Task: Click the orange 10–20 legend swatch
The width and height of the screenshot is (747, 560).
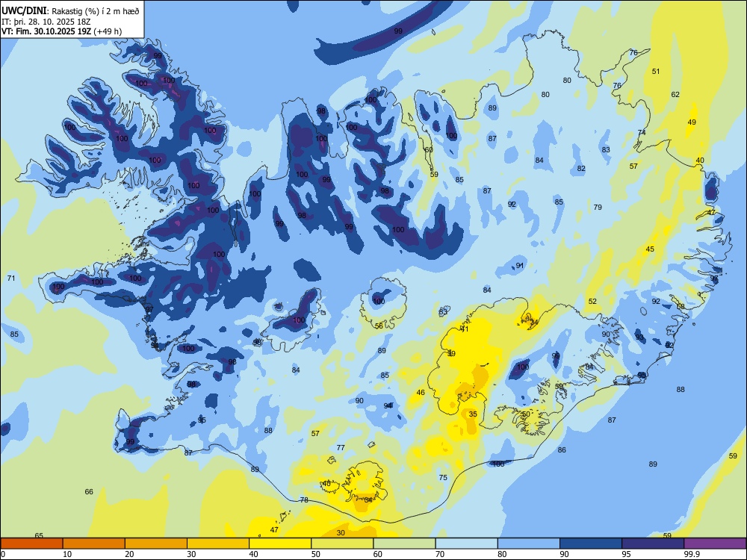Action: [x=94, y=544]
